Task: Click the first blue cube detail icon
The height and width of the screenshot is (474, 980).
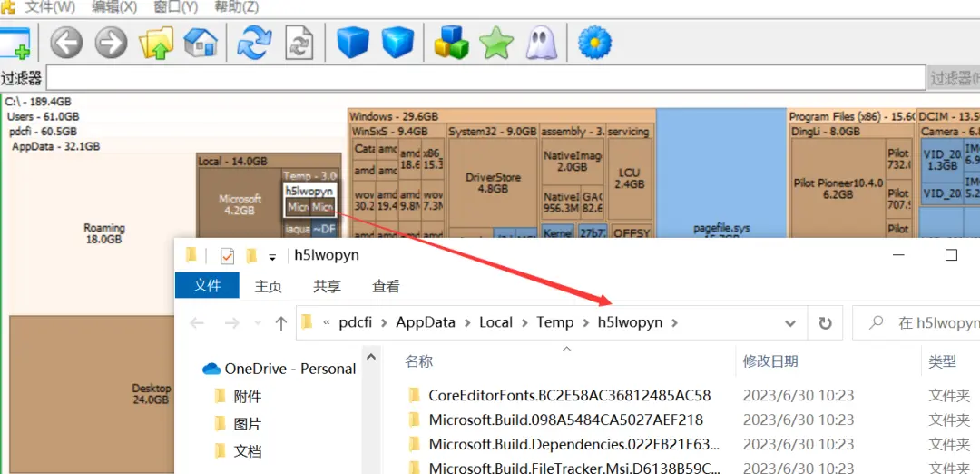Action: 353,43
